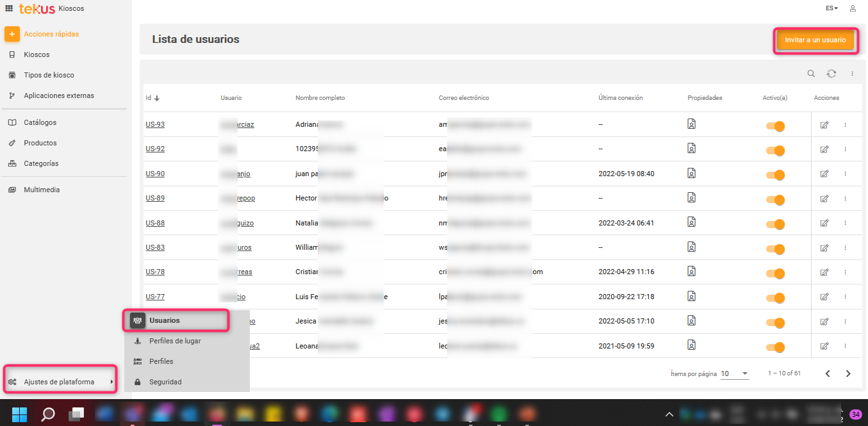Click the search icon above the user table
The width and height of the screenshot is (868, 426).
click(811, 74)
